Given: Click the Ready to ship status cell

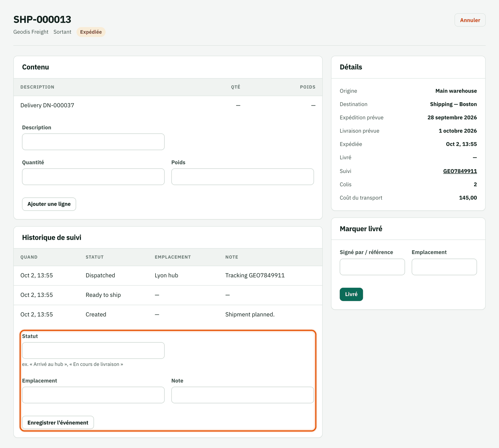Looking at the screenshot, I should [103, 295].
